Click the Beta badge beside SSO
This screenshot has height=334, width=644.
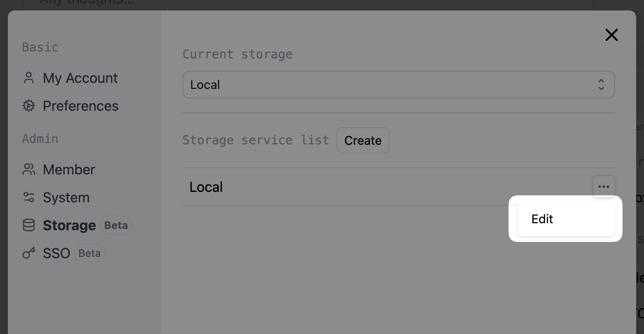coord(89,253)
